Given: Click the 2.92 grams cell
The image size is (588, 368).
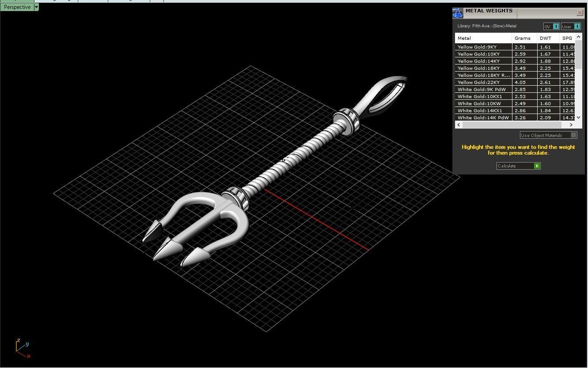Looking at the screenshot, I should pyautogui.click(x=524, y=61).
